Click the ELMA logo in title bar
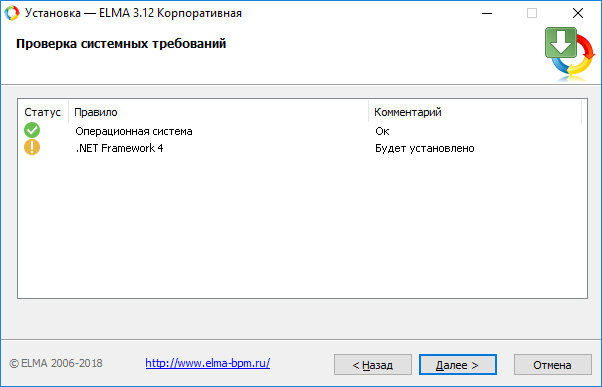602x387 pixels. pyautogui.click(x=12, y=13)
